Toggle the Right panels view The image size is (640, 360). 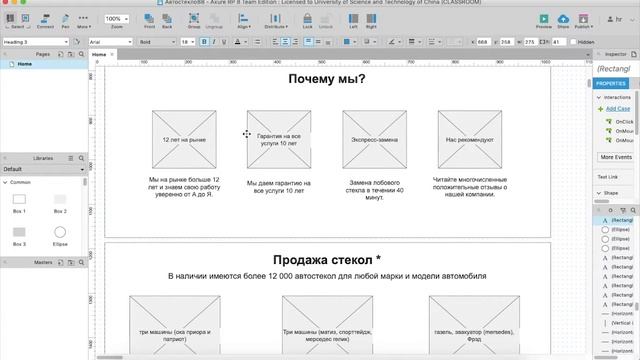(x=371, y=21)
